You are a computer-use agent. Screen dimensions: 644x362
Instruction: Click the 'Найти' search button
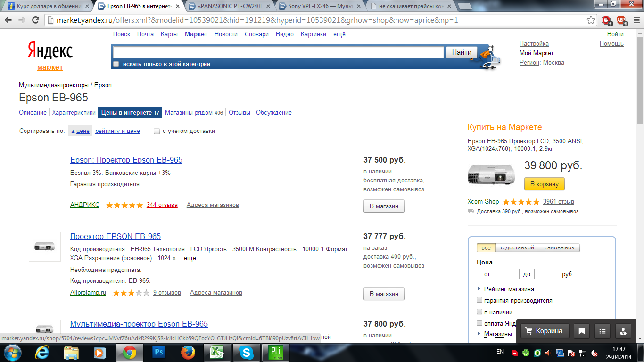point(462,52)
